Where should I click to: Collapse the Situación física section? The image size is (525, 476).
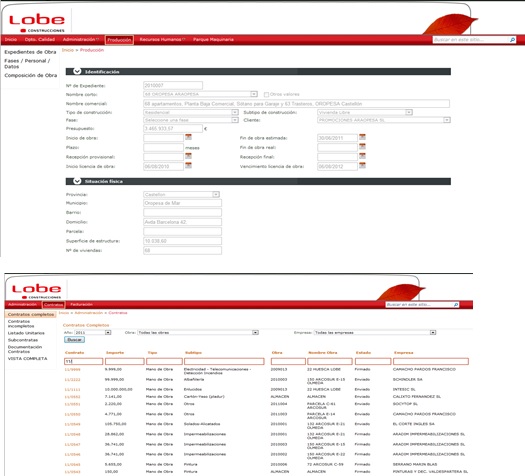tap(77, 181)
